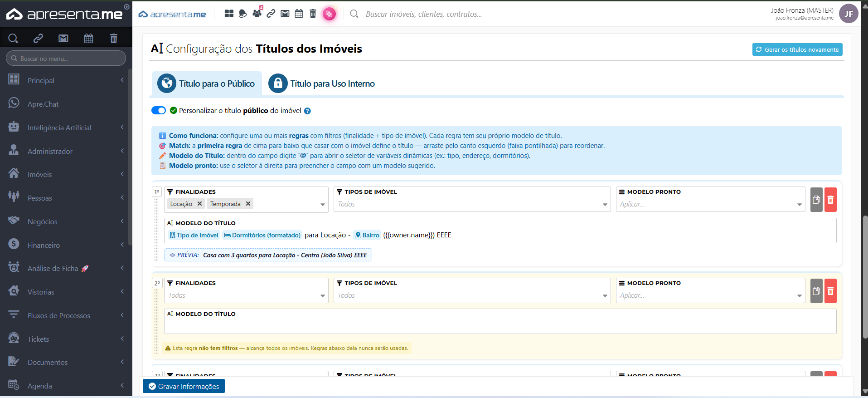Expand the Administrador sidebar menu
Image resolution: width=868 pixels, height=398 pixels.
66,151
